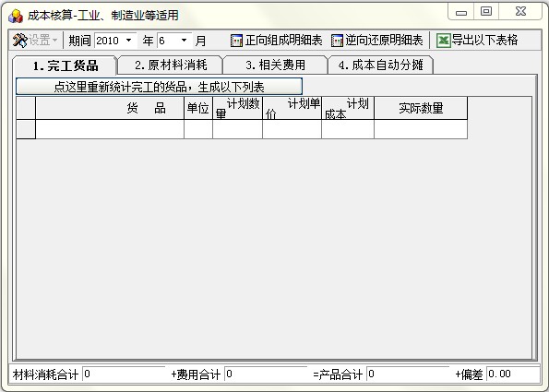This screenshot has height=392, width=549.
Task: Switch to the 3.相关费用 tab
Action: point(275,65)
